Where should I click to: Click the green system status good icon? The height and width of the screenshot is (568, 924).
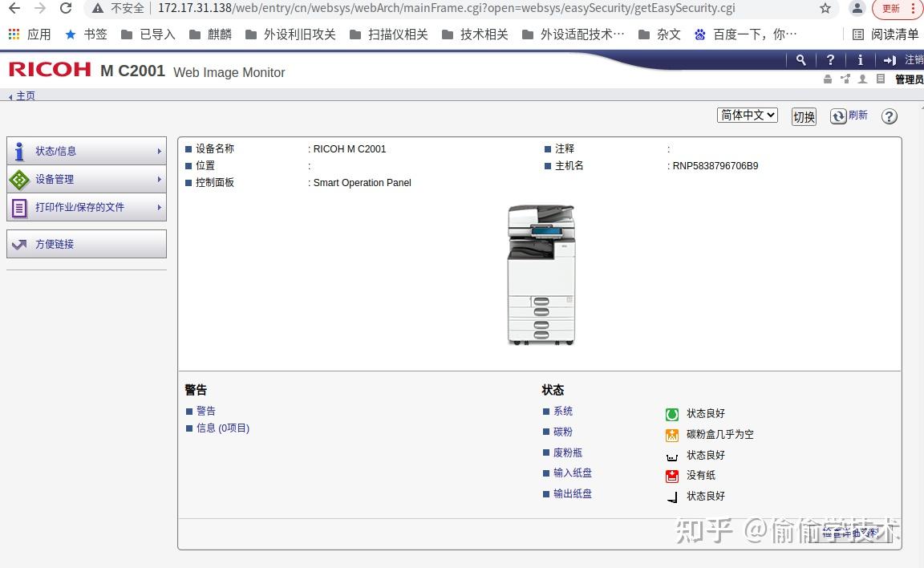pyautogui.click(x=672, y=414)
